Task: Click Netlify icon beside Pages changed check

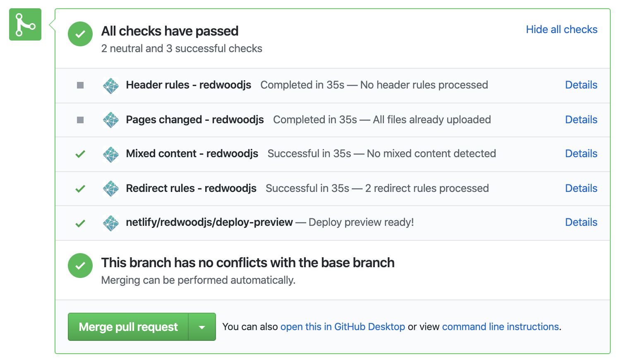Action: [x=111, y=120]
